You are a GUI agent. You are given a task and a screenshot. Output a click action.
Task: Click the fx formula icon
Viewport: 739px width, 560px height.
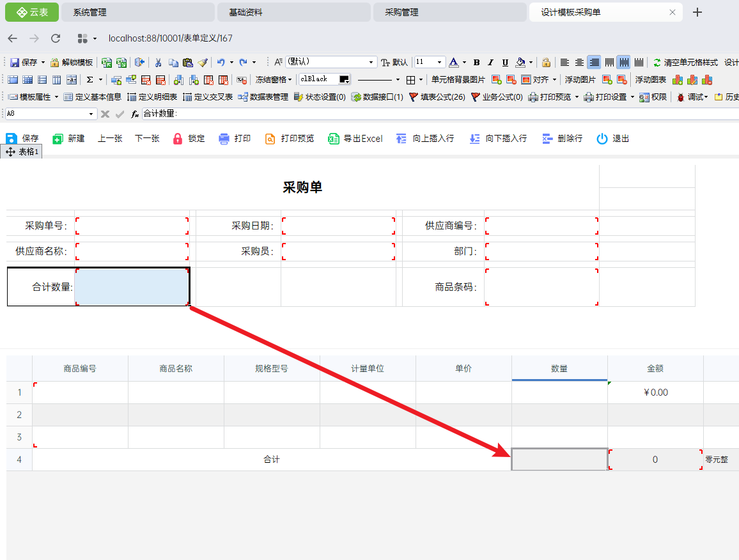click(x=135, y=114)
